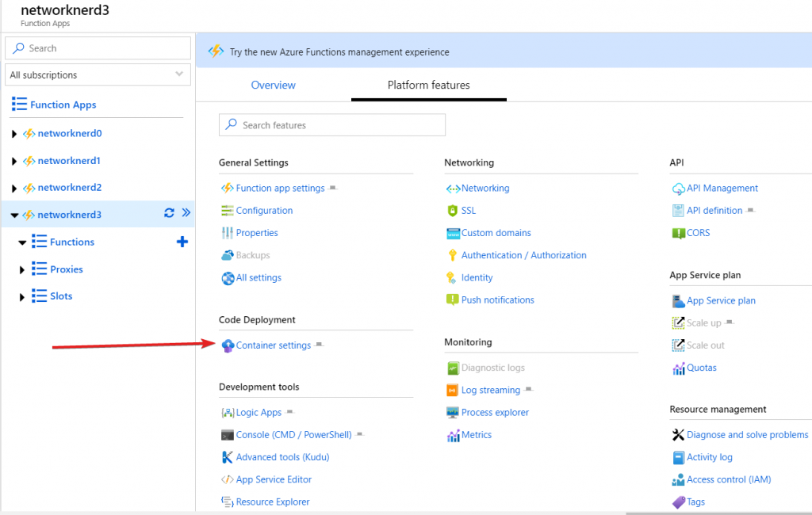Viewport: 812px width, 515px height.
Task: Open the Configuration link
Action: click(264, 211)
